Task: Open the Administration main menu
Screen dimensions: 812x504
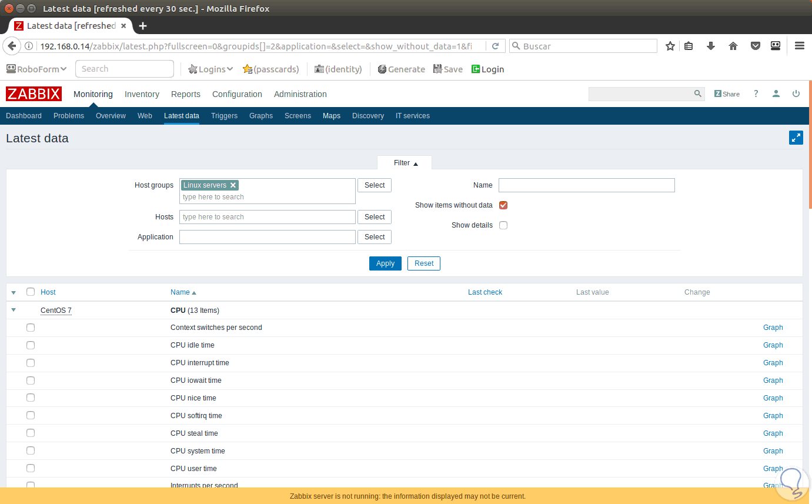Action: pyautogui.click(x=300, y=94)
